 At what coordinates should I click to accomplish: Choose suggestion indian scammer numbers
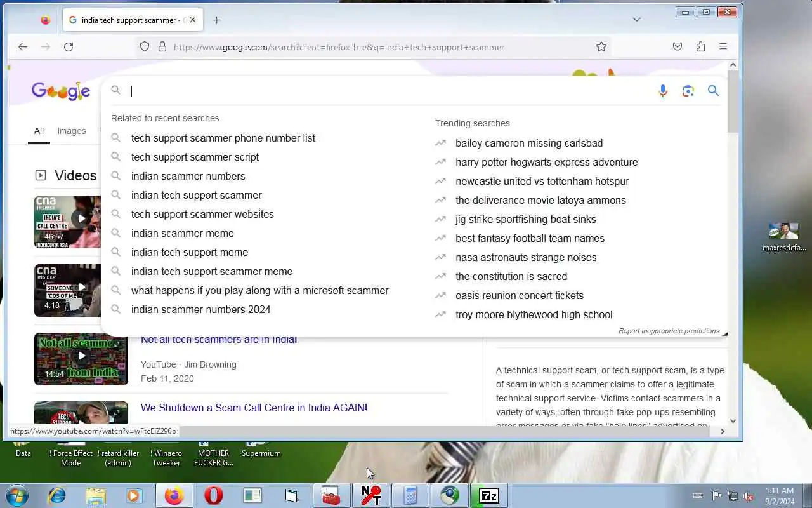point(188,176)
